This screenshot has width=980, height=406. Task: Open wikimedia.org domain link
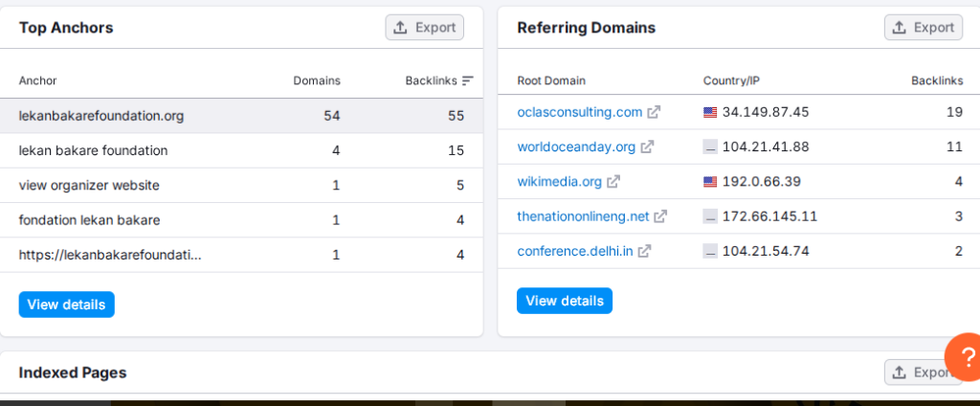pyautogui.click(x=559, y=182)
